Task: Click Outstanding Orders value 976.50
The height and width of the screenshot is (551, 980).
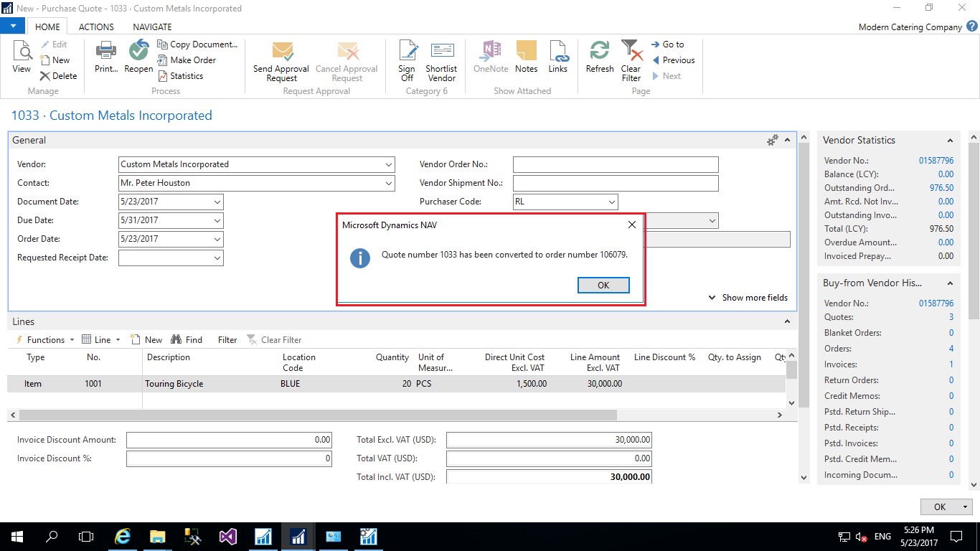Action: coord(941,188)
